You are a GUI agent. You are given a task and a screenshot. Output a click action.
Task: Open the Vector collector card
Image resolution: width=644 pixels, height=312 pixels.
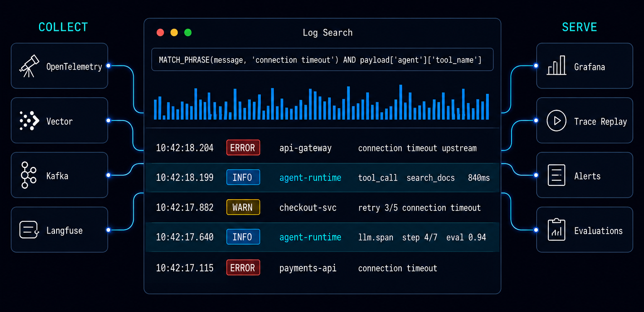[x=60, y=120]
